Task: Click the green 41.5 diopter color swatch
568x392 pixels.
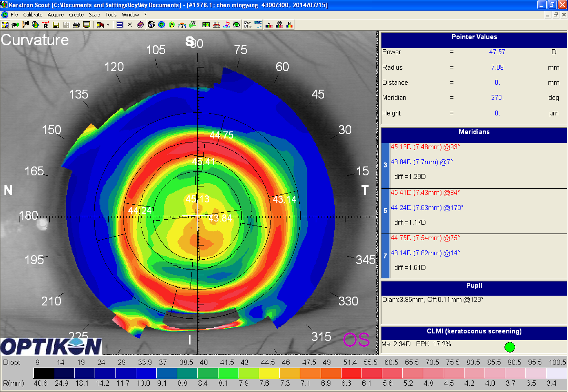Action: click(228, 373)
